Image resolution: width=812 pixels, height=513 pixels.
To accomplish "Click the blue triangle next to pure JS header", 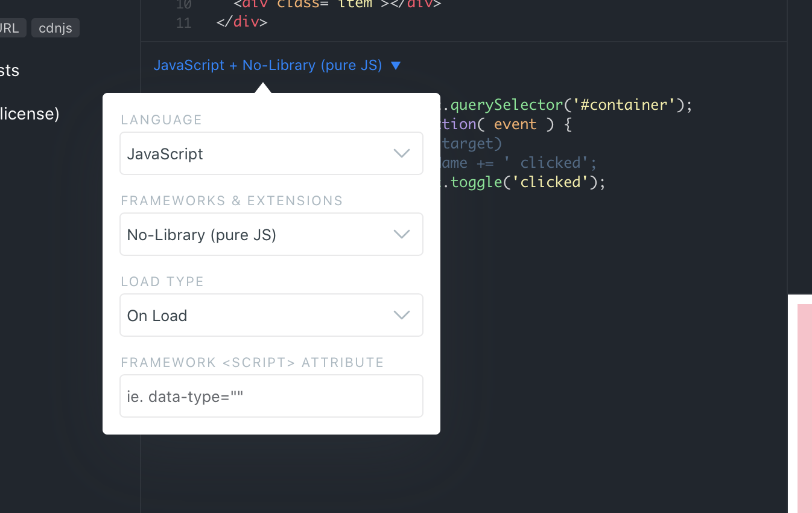I will pos(396,65).
